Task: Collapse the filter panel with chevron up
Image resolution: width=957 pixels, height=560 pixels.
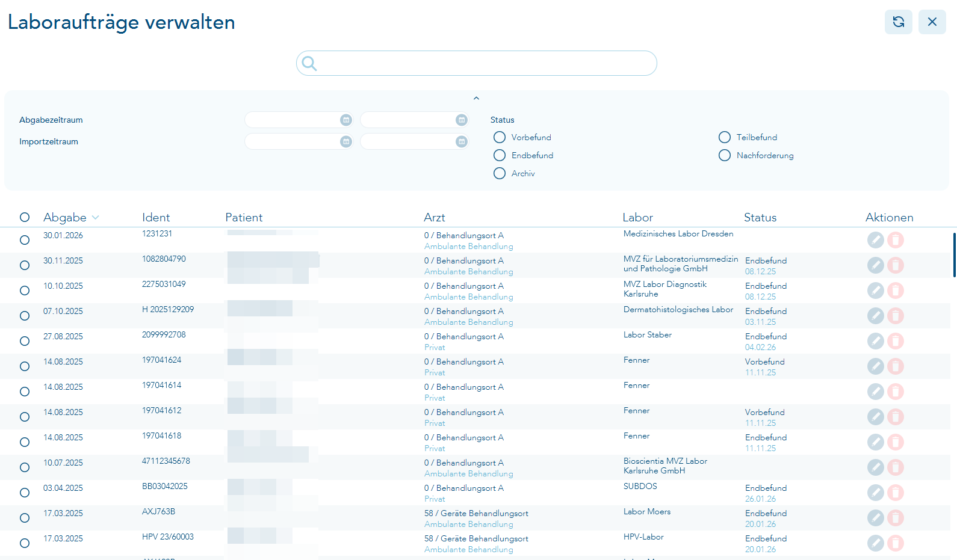Action: tap(476, 98)
